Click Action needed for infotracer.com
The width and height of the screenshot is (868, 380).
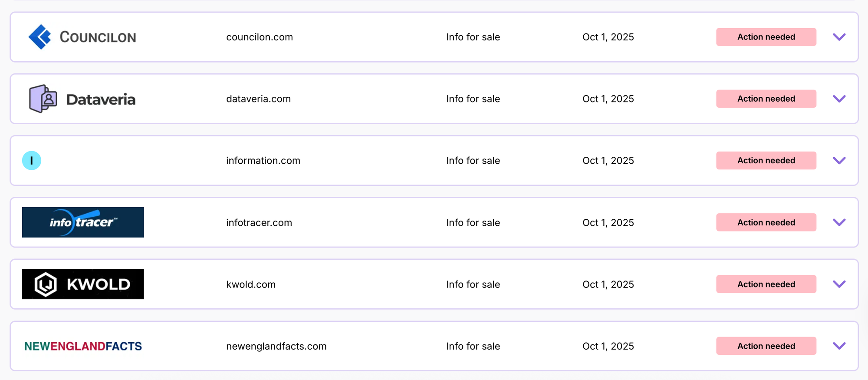pyautogui.click(x=766, y=222)
